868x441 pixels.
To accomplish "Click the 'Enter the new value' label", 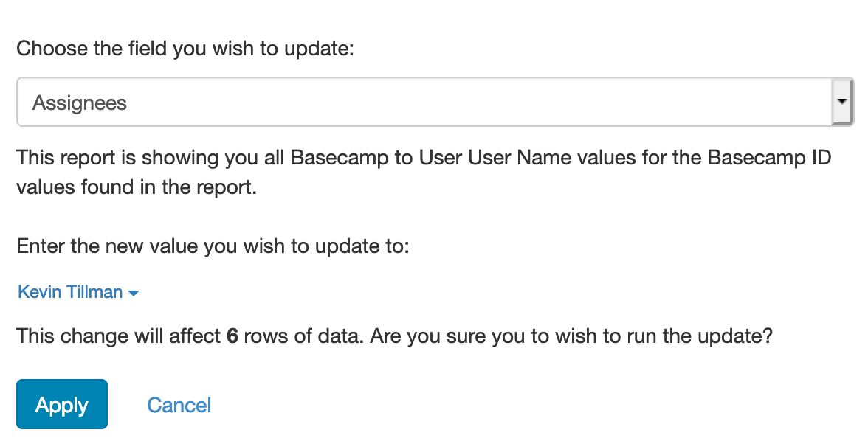I will [x=213, y=246].
